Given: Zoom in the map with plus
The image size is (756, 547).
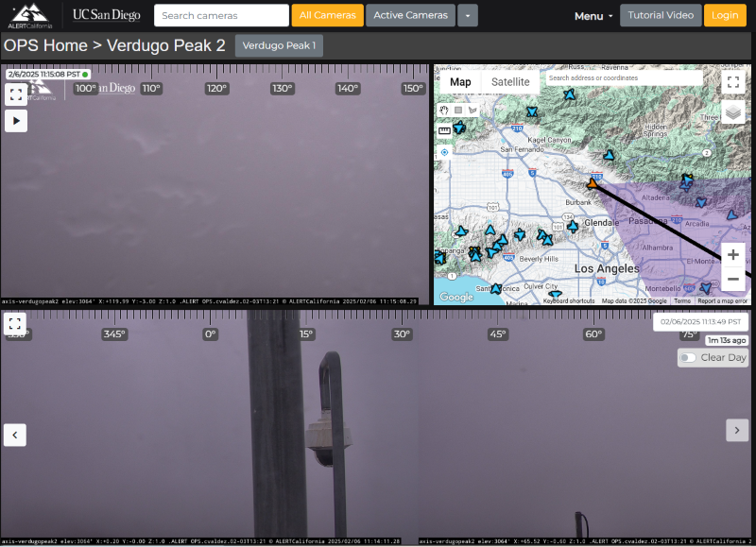Looking at the screenshot, I should [733, 255].
